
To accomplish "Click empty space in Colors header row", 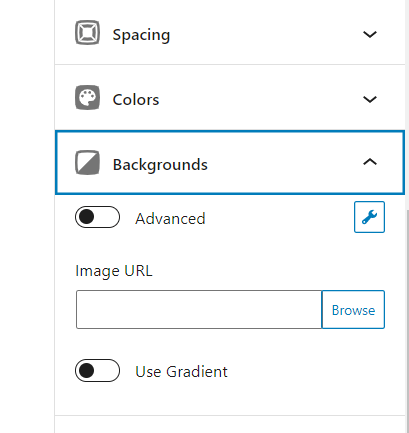I will pyautogui.click(x=260, y=99).
